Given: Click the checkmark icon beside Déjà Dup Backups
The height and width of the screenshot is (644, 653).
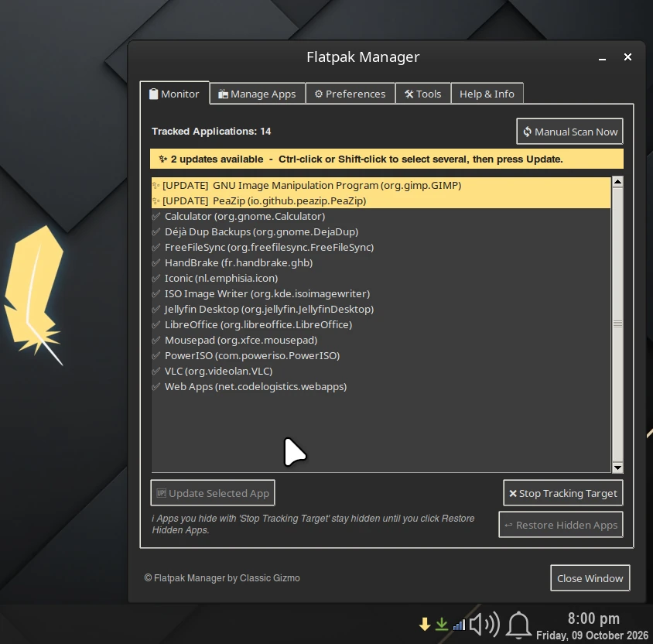Looking at the screenshot, I should 156,231.
